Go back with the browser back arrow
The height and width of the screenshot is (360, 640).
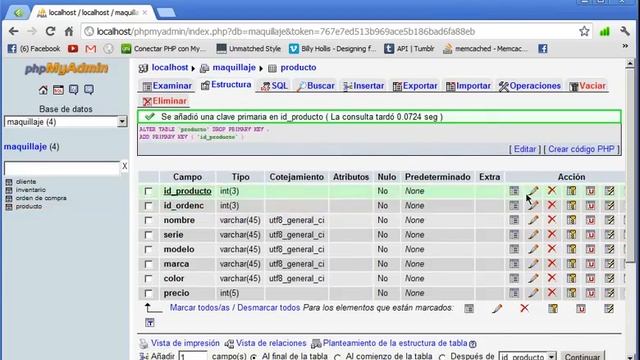[x=13, y=31]
